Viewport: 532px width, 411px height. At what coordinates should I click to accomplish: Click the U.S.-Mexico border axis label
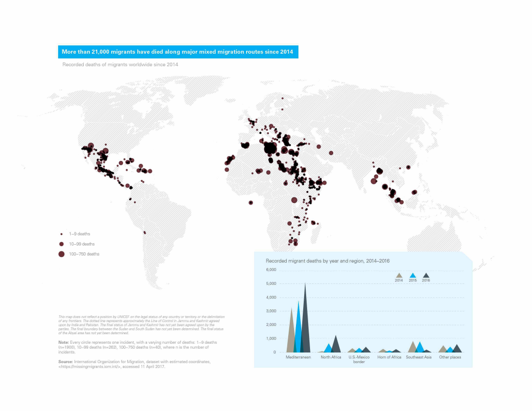pyautogui.click(x=359, y=359)
